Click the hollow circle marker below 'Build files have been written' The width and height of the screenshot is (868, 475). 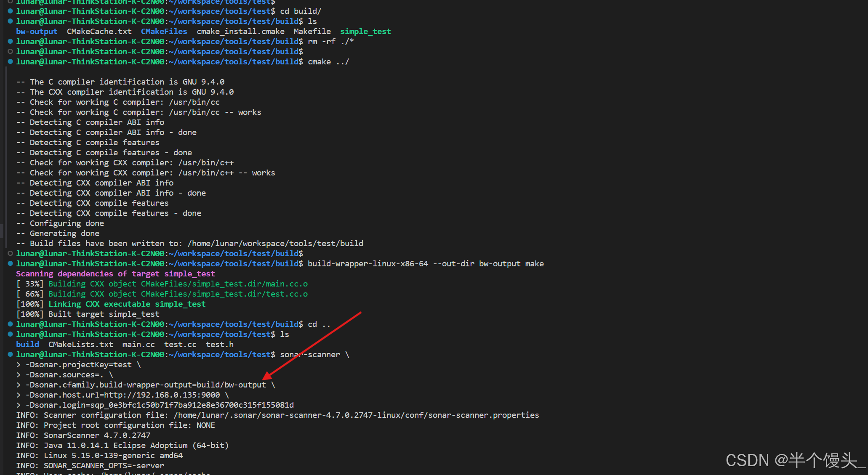click(x=10, y=254)
